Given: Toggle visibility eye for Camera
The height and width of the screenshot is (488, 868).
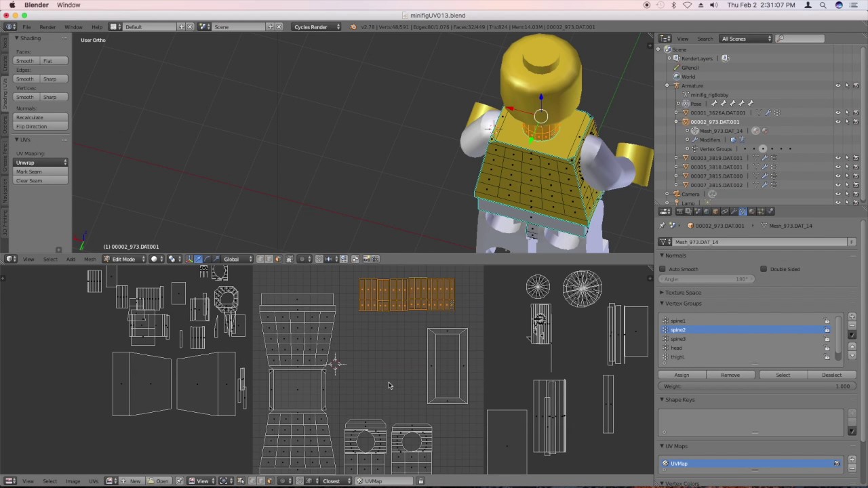Looking at the screenshot, I should click(x=838, y=194).
